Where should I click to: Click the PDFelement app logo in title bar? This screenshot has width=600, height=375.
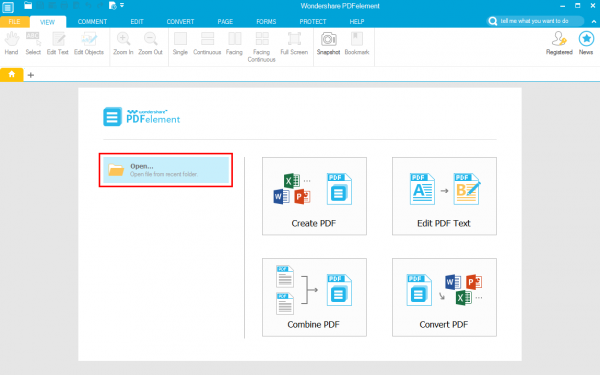point(8,7)
